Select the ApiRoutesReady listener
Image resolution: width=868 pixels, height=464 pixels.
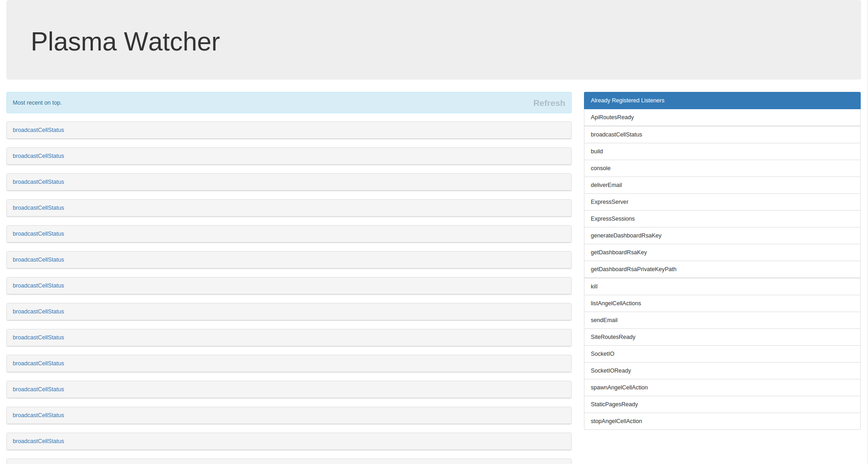[612, 117]
